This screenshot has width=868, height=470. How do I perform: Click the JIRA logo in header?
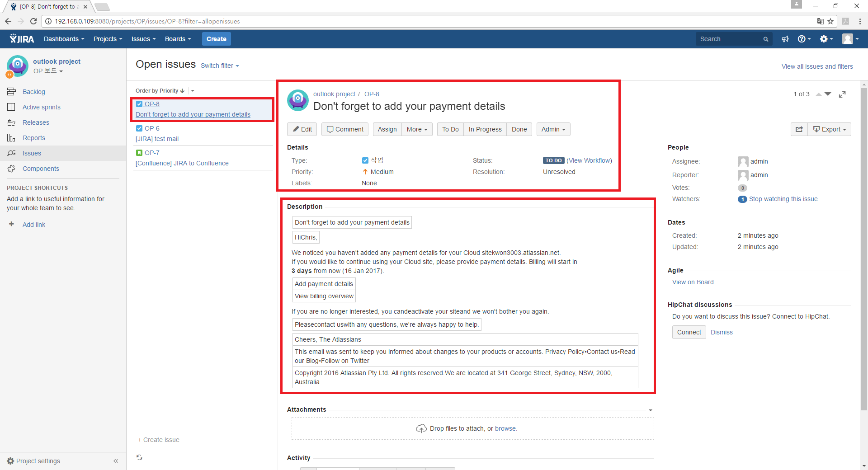(x=22, y=39)
